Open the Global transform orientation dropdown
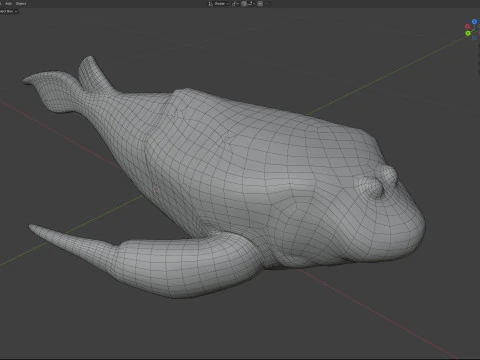The width and height of the screenshot is (480, 360). tap(221, 4)
